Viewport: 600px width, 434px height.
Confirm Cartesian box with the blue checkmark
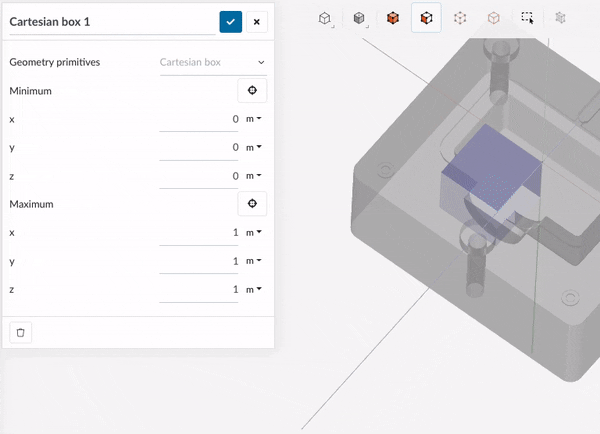coord(230,21)
